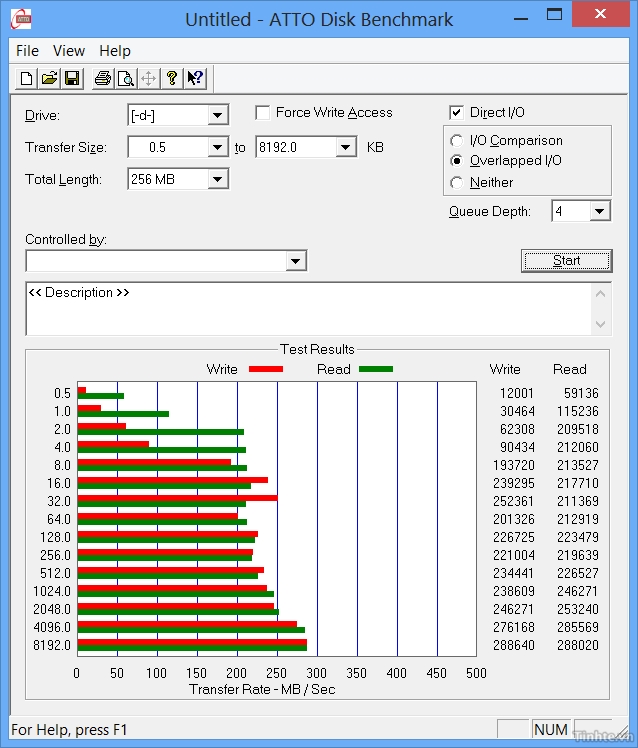Select the Overlapped I/O radio button

click(x=456, y=161)
